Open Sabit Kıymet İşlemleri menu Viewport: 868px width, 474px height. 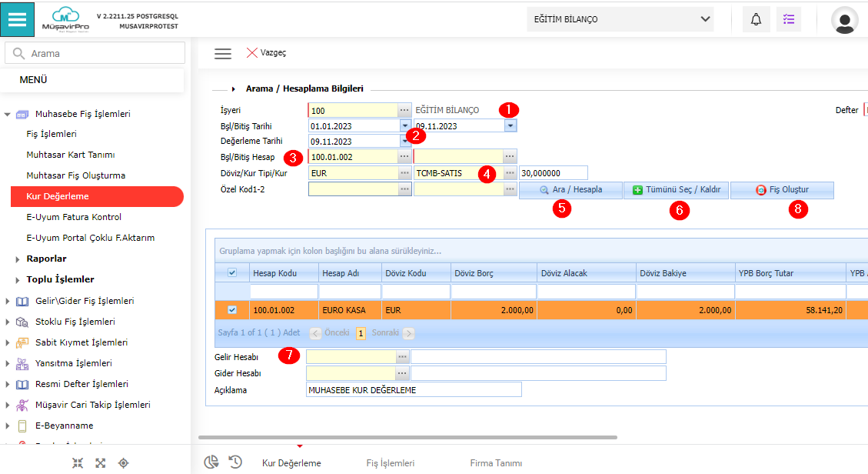tap(81, 342)
